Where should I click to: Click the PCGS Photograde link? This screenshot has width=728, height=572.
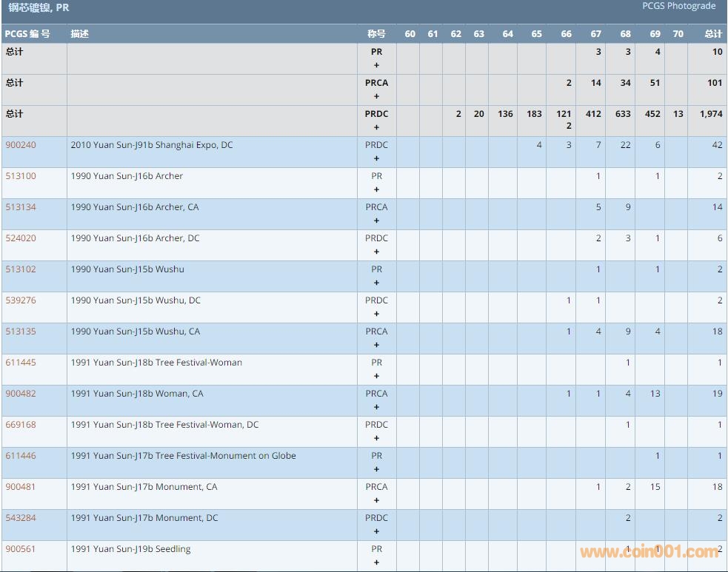pyautogui.click(x=678, y=6)
